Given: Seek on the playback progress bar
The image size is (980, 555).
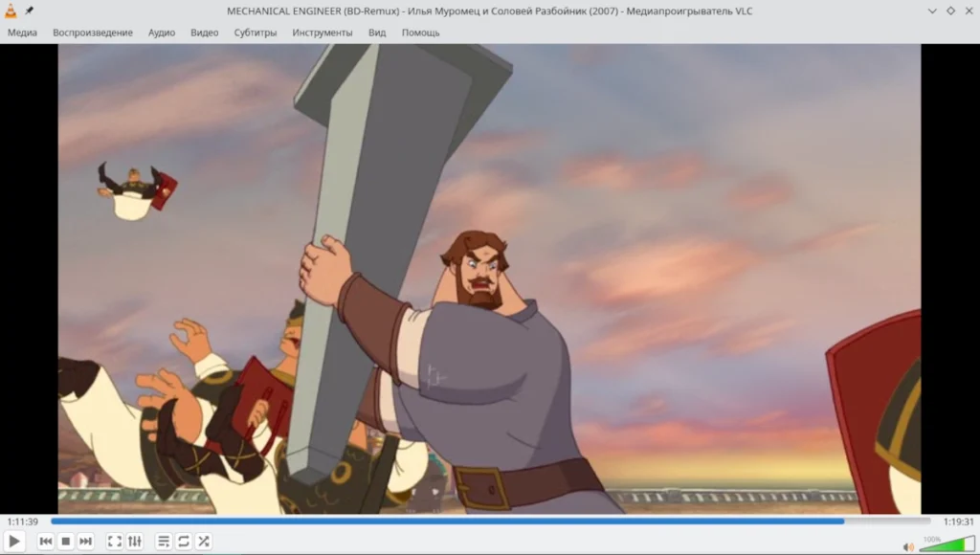Looking at the screenshot, I should click(491, 522).
